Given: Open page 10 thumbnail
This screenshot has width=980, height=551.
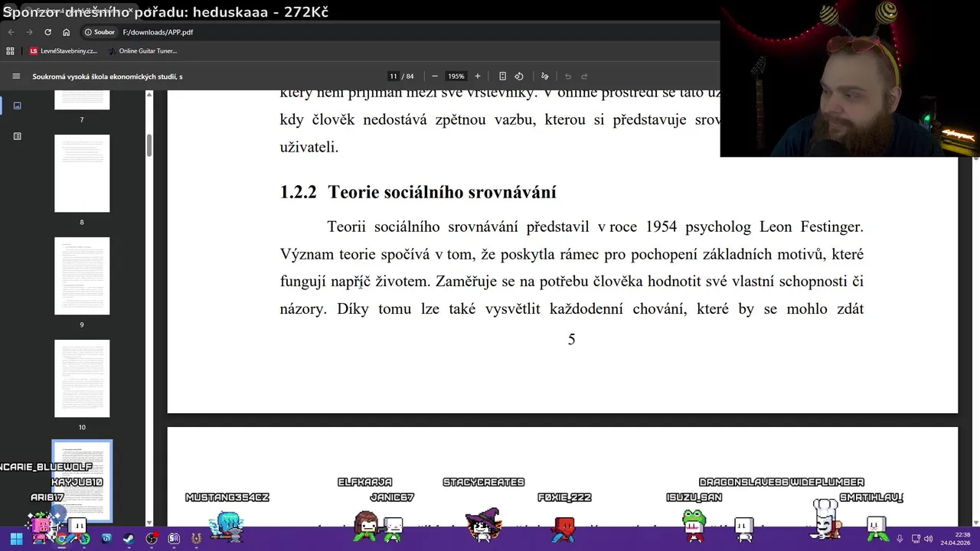Looking at the screenshot, I should click(82, 379).
